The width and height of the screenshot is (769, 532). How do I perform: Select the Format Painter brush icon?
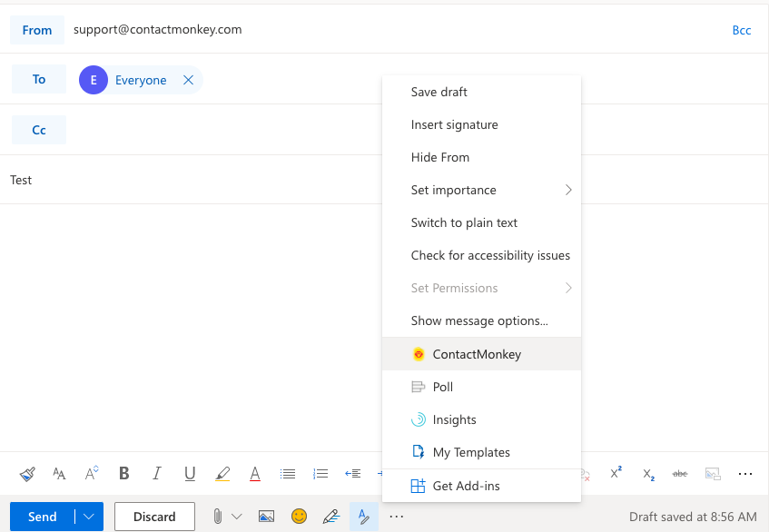(27, 474)
